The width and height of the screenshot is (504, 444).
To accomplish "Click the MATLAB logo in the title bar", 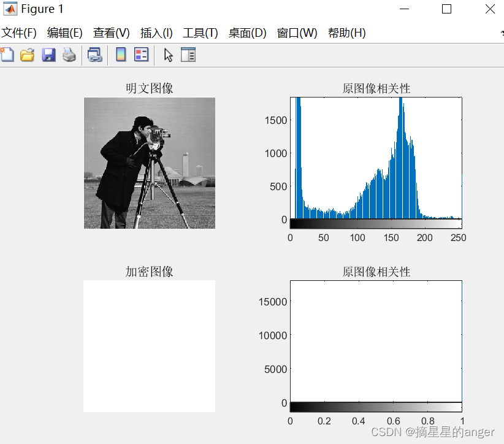I will [10, 9].
